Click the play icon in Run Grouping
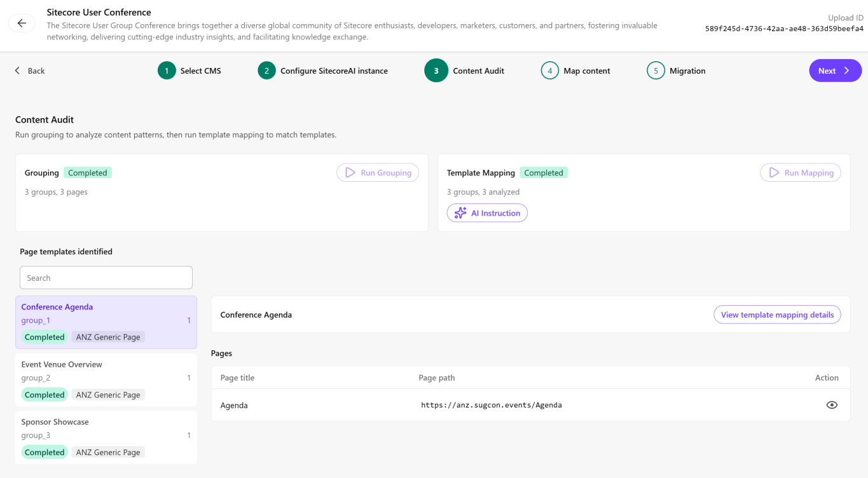This screenshot has height=478, width=868. click(350, 172)
